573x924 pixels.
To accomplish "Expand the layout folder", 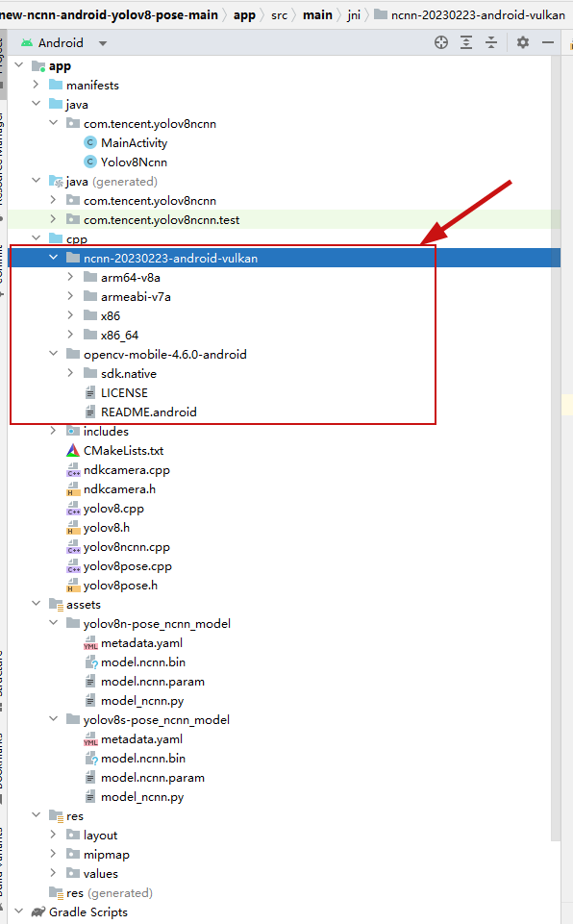I will [53, 835].
